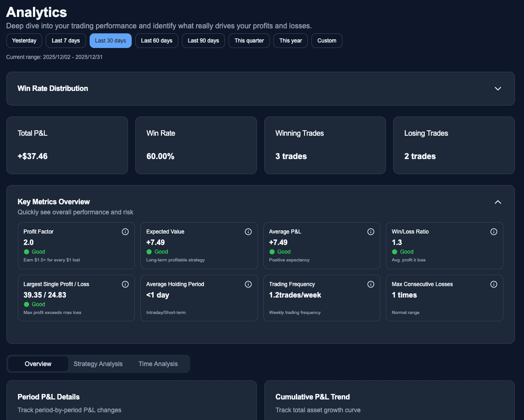The width and height of the screenshot is (524, 420).
Task: Open Largest Single Profit / Loss info icon
Action: pyautogui.click(x=125, y=284)
